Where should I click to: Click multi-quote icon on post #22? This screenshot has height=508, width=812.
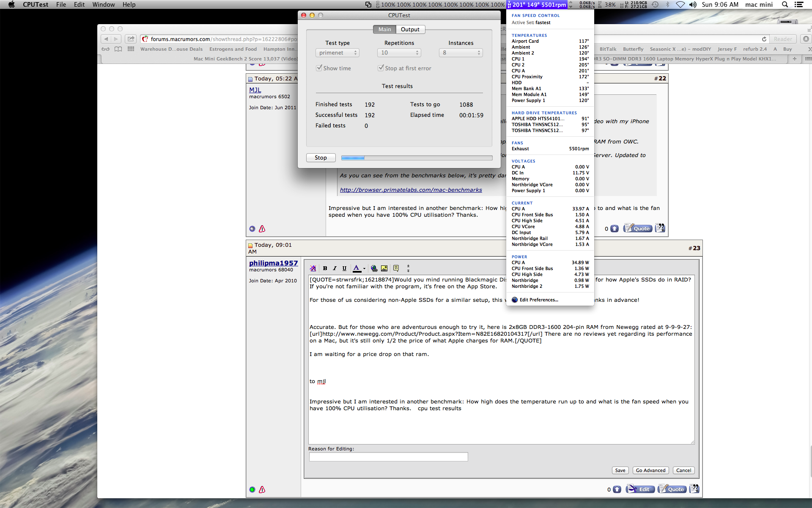[x=660, y=228]
